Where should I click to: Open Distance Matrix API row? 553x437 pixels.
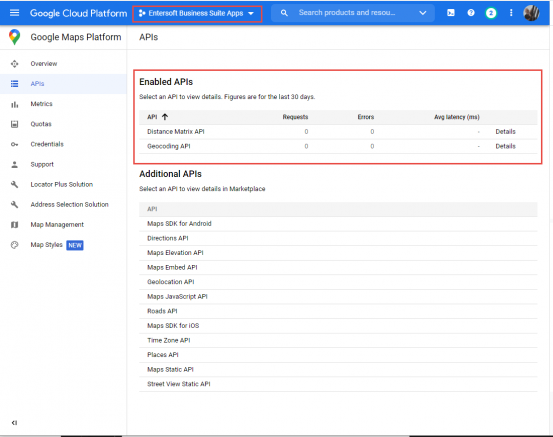coord(338,132)
